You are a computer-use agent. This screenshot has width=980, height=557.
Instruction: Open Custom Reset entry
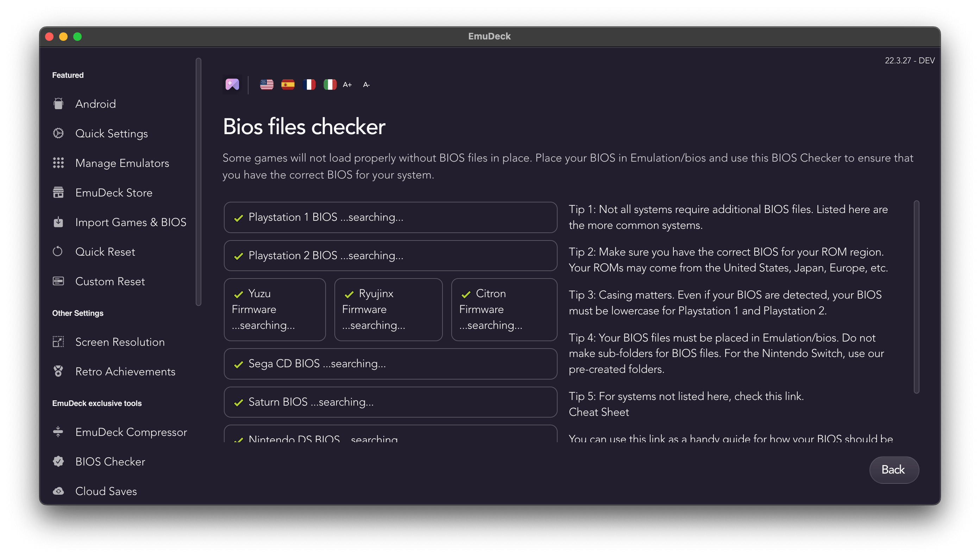point(110,281)
